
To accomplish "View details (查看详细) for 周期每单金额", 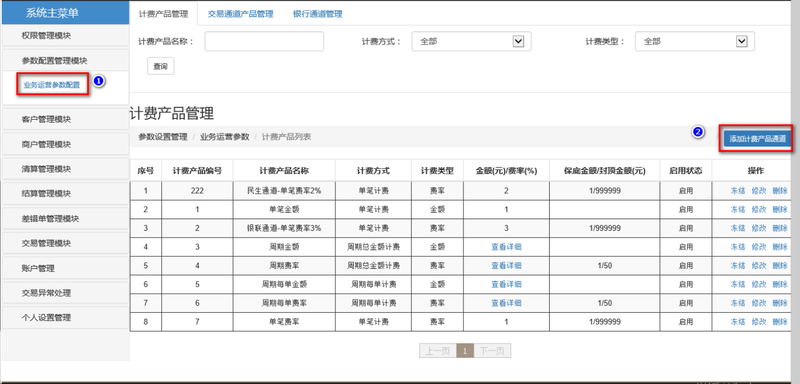I will coord(506,284).
